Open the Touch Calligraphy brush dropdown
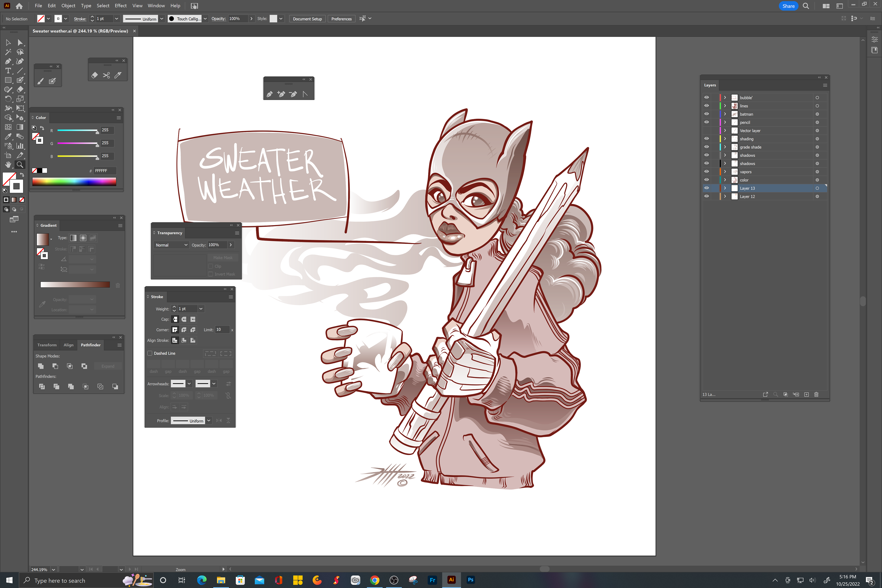This screenshot has width=882, height=588. click(205, 19)
